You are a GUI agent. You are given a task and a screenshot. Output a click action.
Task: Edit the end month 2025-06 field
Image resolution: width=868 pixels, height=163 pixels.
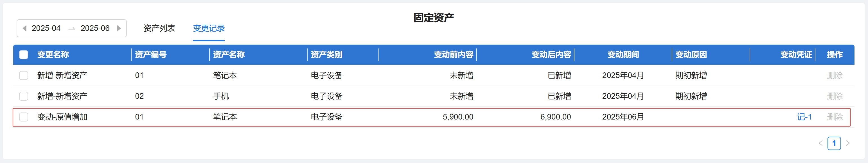pyautogui.click(x=95, y=28)
